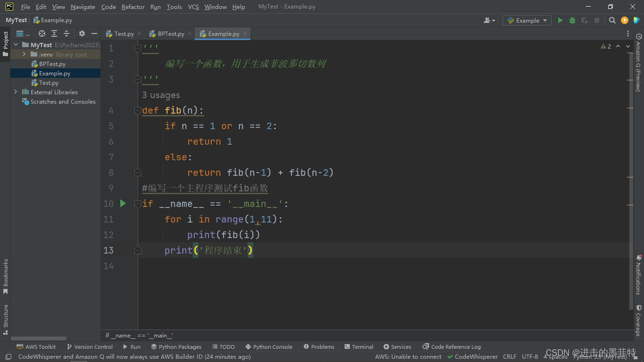The width and height of the screenshot is (644, 362).
Task: Close the Test.py tab
Action: click(x=139, y=34)
